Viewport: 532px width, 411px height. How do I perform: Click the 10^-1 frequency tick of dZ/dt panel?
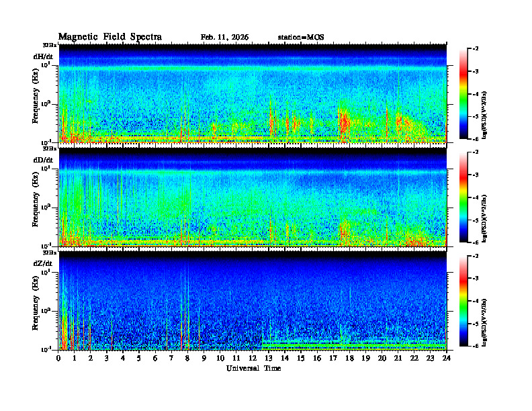pos(46,349)
